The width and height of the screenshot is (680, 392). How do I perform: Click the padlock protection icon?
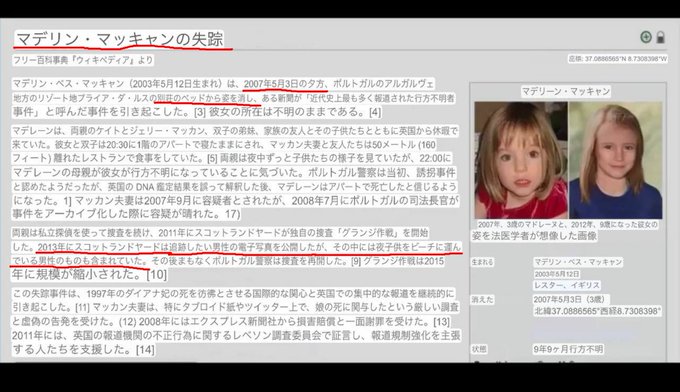[x=660, y=37]
